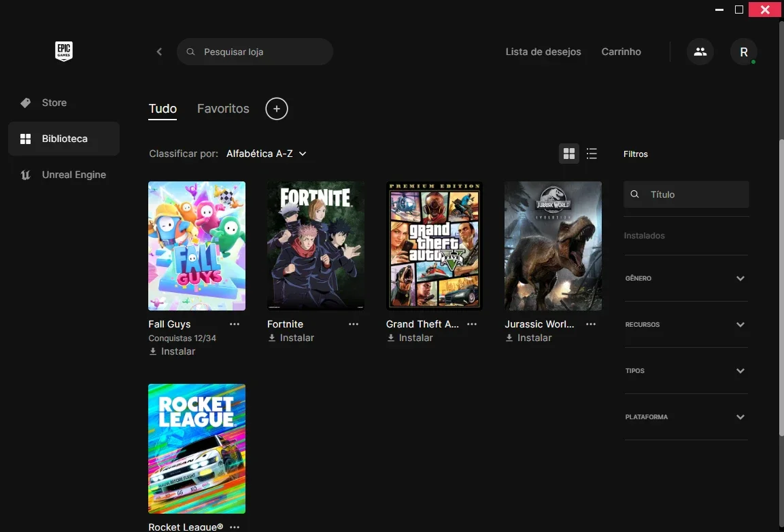Expand the Recursos filter section

(x=685, y=325)
